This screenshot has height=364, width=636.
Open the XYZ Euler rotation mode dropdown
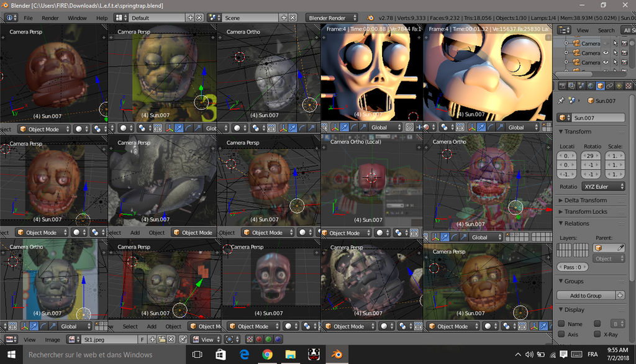click(603, 186)
